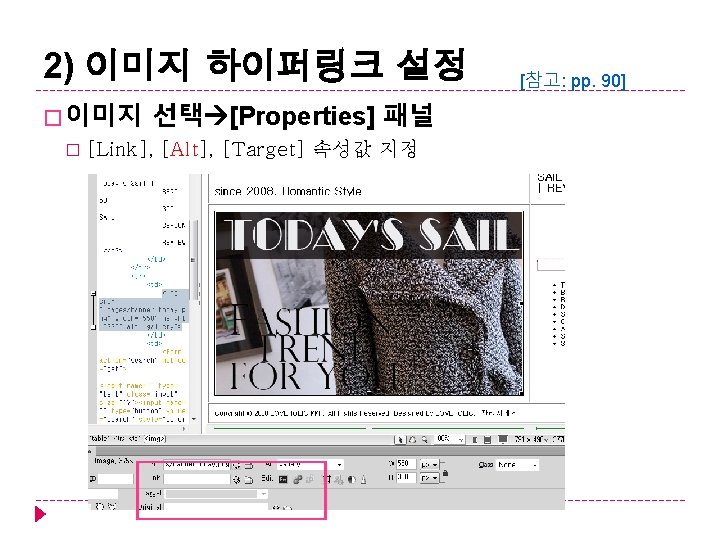Open the width unit px dropdown

coord(429,464)
